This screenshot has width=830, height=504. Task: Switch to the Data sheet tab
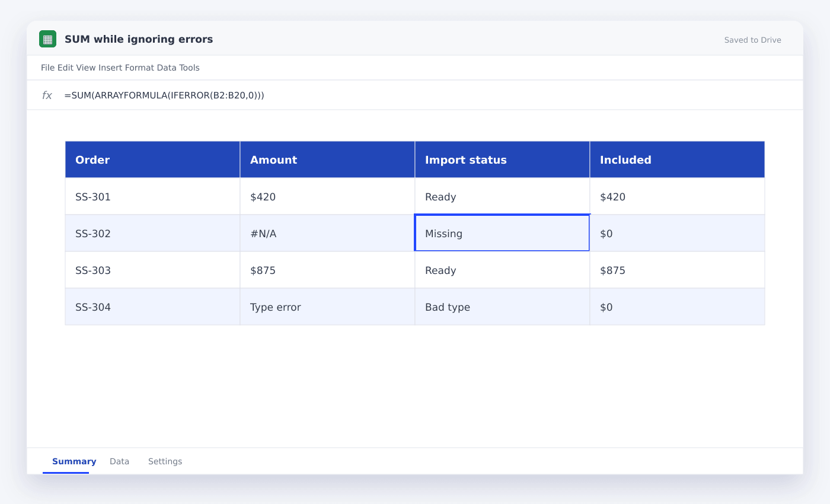119,461
